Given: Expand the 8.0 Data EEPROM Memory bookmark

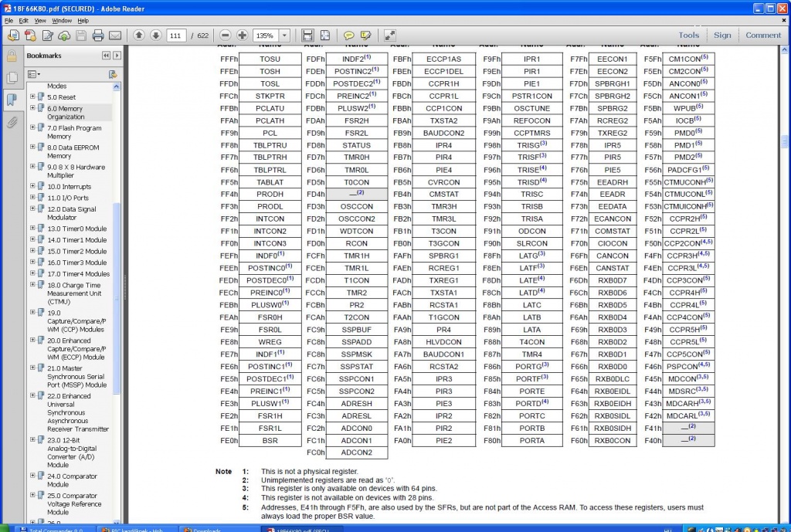Looking at the screenshot, I should [x=32, y=147].
